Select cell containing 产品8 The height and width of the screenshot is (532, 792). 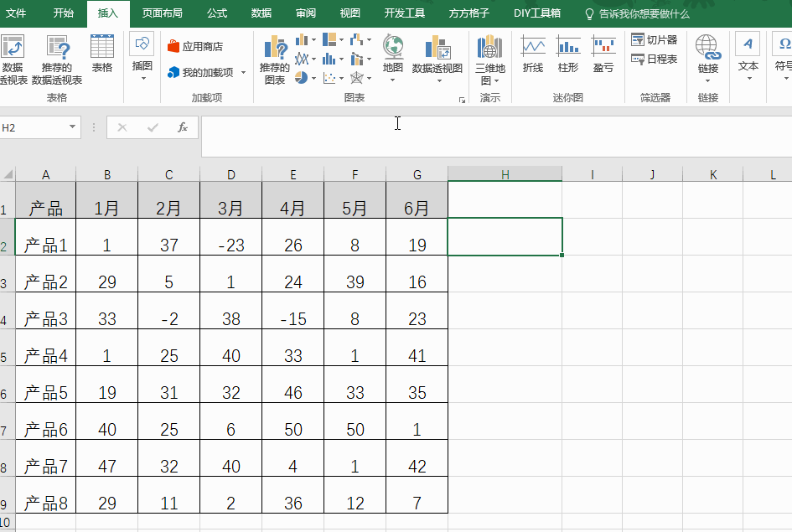pos(45,494)
